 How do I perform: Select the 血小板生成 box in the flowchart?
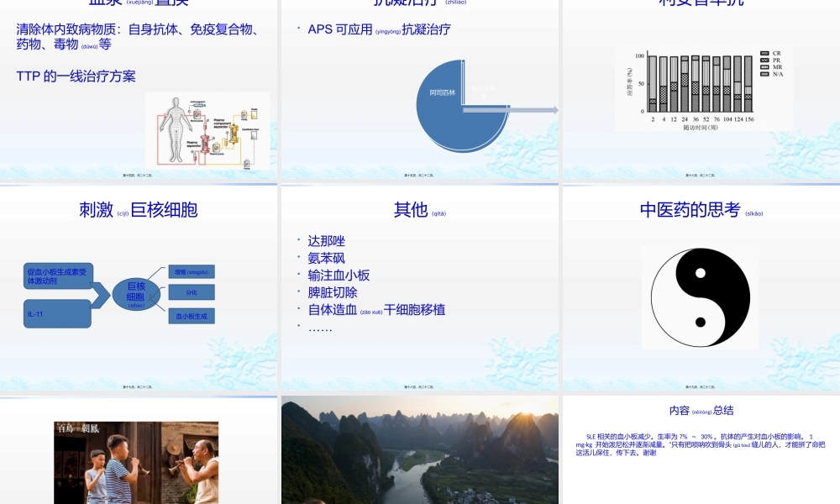pos(192,315)
